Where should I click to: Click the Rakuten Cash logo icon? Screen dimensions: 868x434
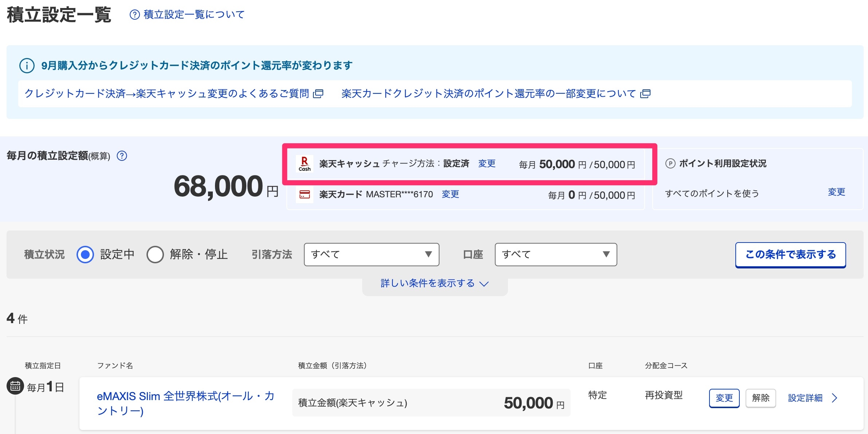point(305,164)
